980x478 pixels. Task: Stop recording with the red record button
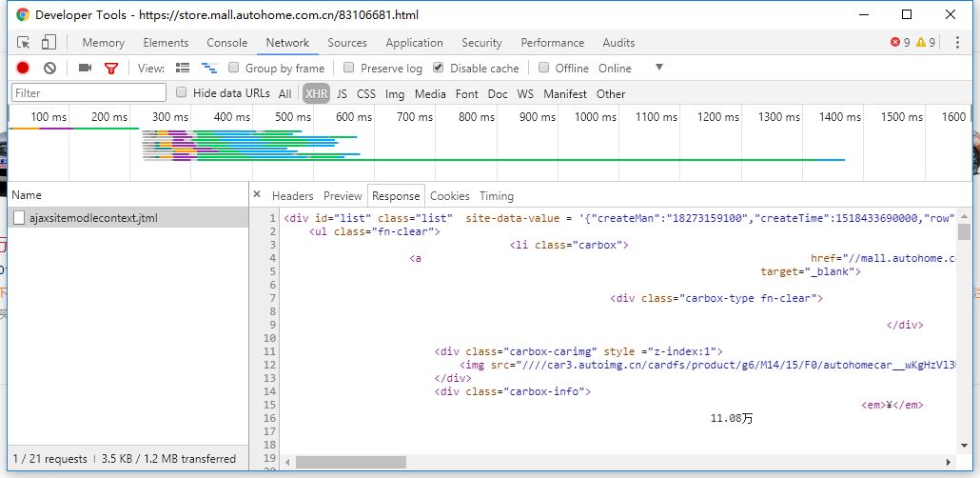click(x=23, y=68)
